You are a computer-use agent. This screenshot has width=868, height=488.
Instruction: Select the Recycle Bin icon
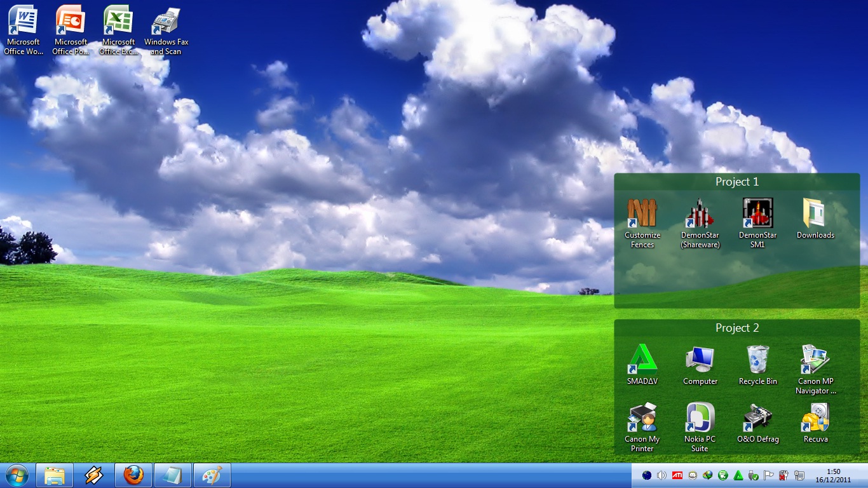[x=757, y=365]
